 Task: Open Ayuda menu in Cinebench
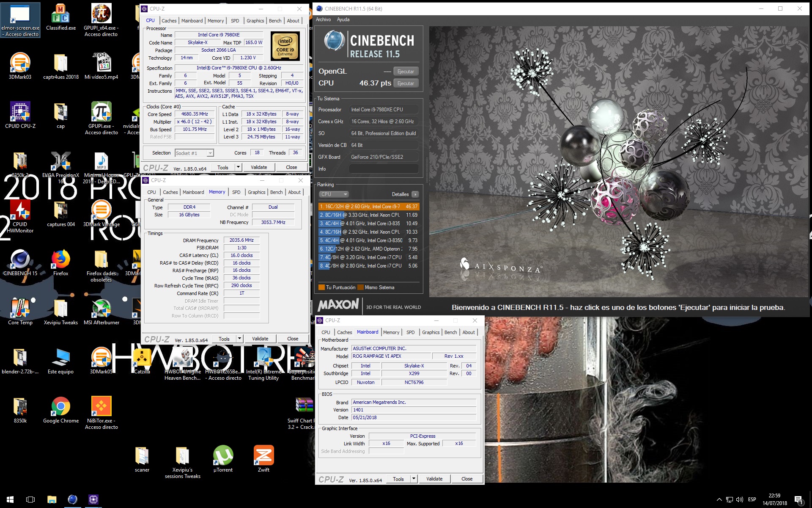(343, 19)
